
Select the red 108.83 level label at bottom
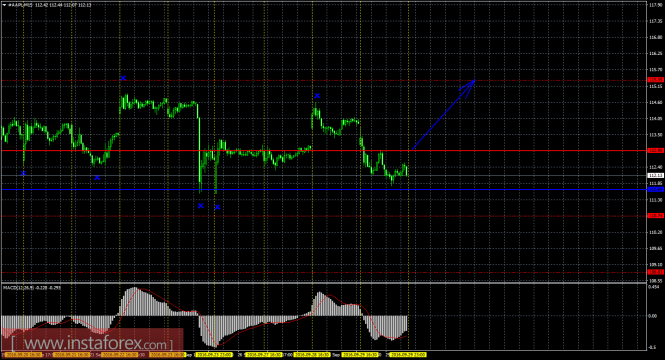[655, 272]
